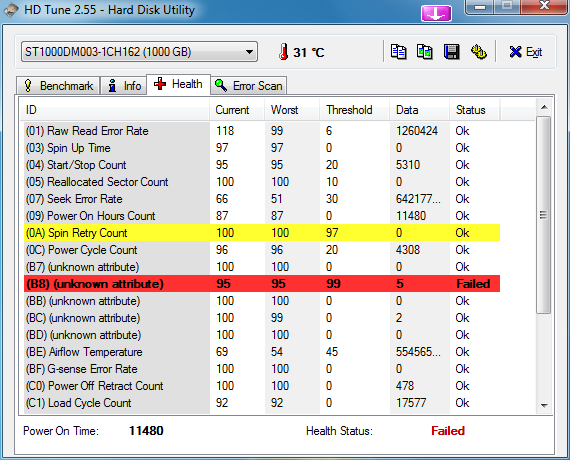Image resolution: width=570 pixels, height=460 pixels.
Task: Switch to the Info tab
Action: click(124, 86)
